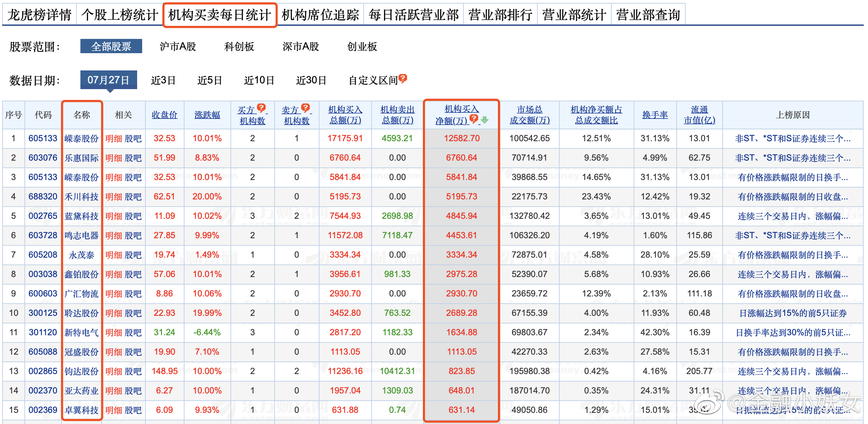Select 机构买卖每日统计 tab
The image size is (868, 424).
point(220,15)
